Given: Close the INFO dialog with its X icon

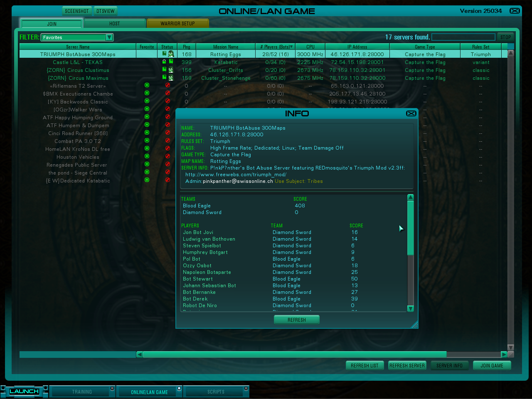Looking at the screenshot, I should pyautogui.click(x=411, y=113).
